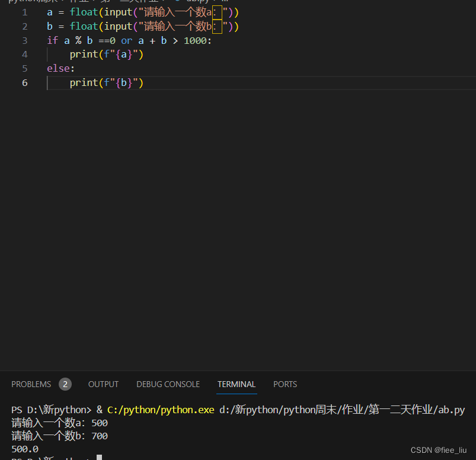Click line number 1 in gutter
This screenshot has height=460, width=476.
25,12
